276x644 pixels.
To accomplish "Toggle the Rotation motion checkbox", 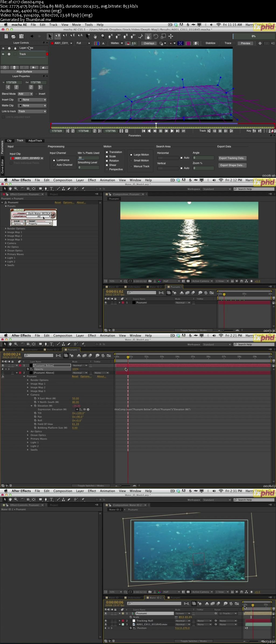I will tap(107, 161).
